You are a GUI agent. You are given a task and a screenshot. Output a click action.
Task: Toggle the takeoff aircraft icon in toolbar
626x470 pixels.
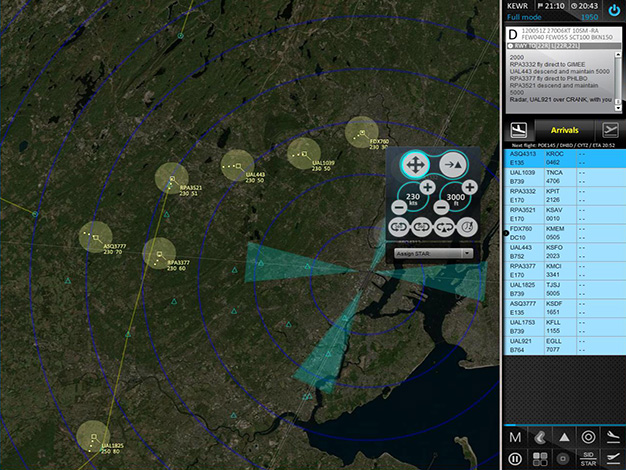[613, 459]
